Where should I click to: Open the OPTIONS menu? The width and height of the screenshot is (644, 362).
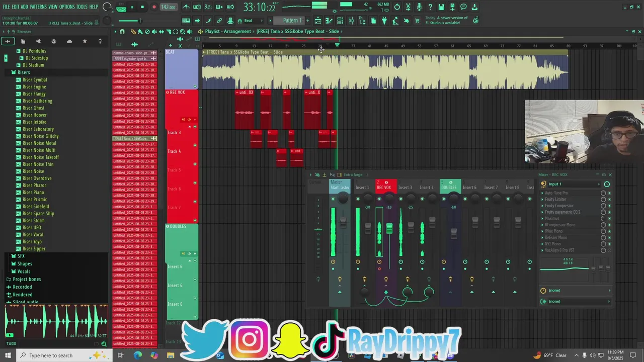66,7
